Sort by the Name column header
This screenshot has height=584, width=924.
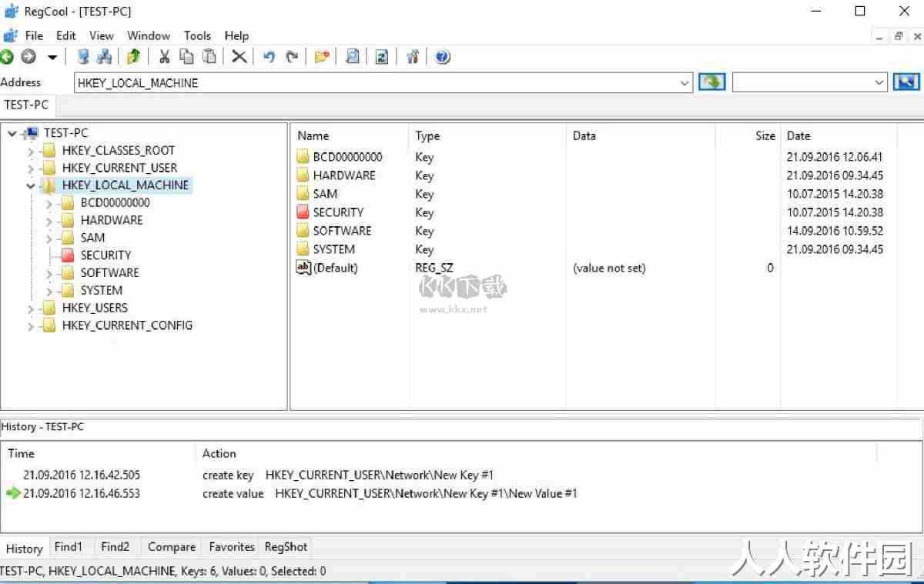[350, 135]
